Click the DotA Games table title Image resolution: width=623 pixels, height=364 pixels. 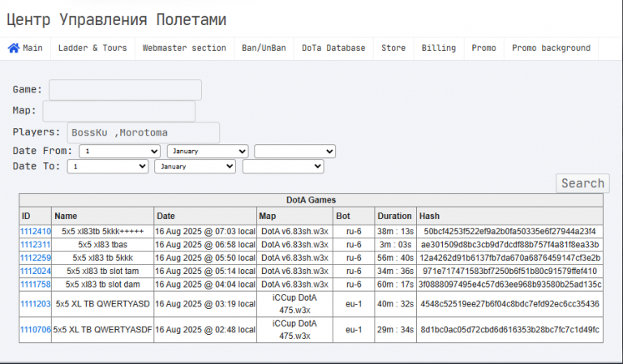311,200
